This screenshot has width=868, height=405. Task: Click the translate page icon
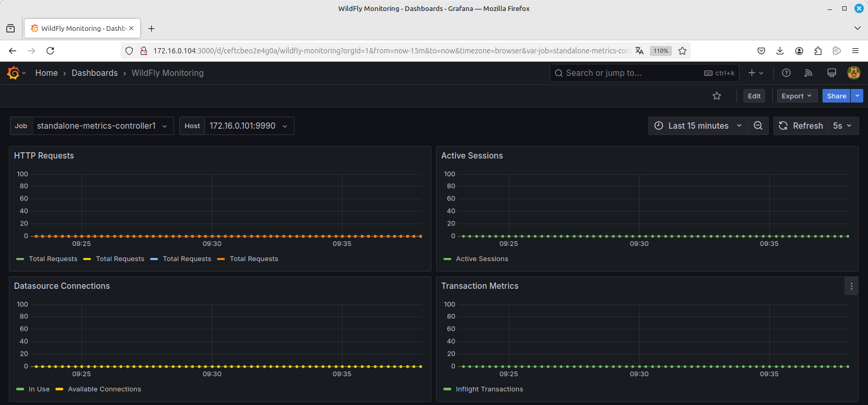[x=639, y=51]
